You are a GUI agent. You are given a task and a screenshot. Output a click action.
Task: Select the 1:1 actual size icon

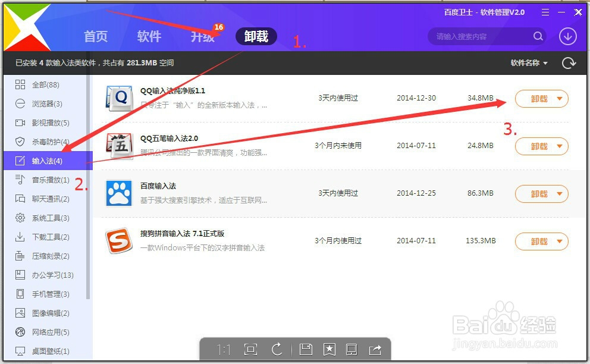224,350
